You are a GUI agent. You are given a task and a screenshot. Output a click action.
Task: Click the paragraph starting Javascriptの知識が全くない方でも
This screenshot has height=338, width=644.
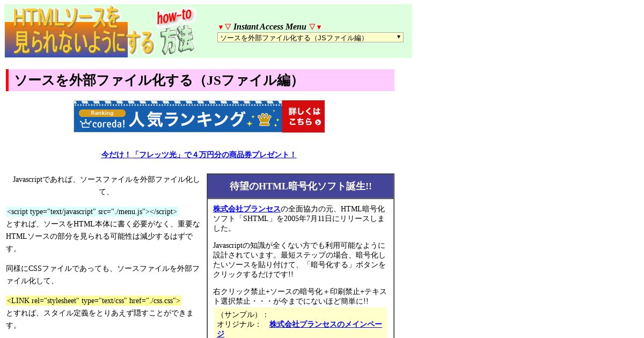tap(299, 260)
